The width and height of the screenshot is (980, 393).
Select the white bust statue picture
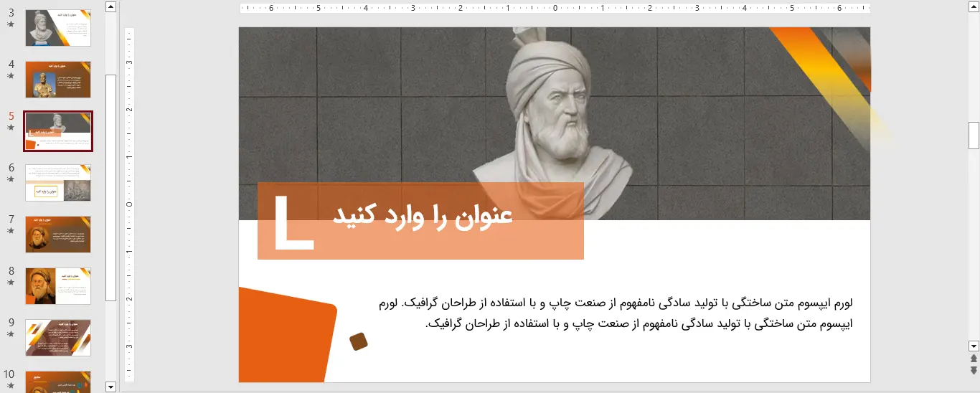click(x=554, y=123)
